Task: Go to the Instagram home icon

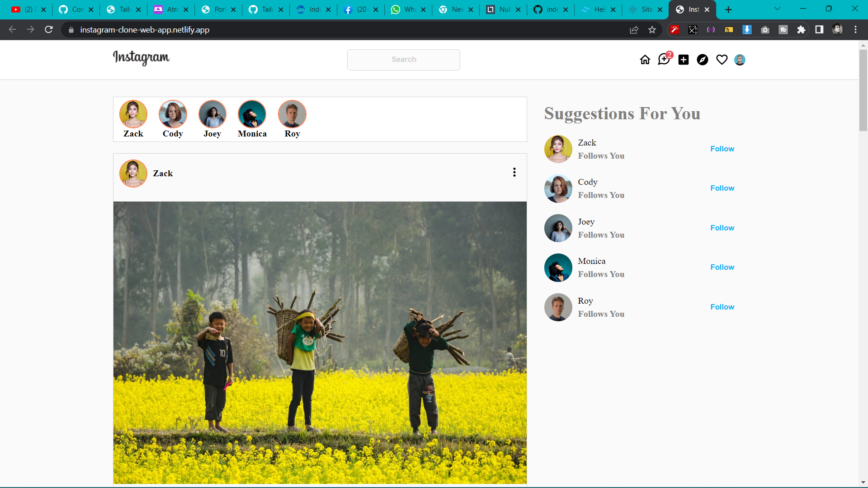Action: (x=645, y=60)
